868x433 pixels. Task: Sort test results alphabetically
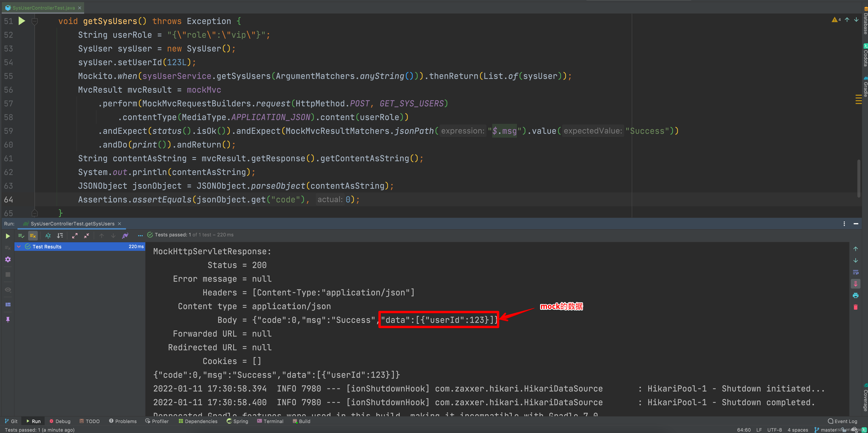coord(48,236)
